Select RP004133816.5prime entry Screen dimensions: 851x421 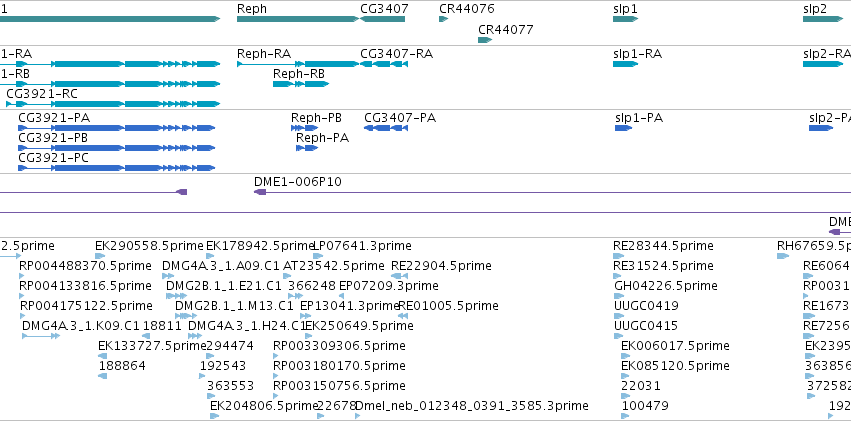[x=85, y=285]
